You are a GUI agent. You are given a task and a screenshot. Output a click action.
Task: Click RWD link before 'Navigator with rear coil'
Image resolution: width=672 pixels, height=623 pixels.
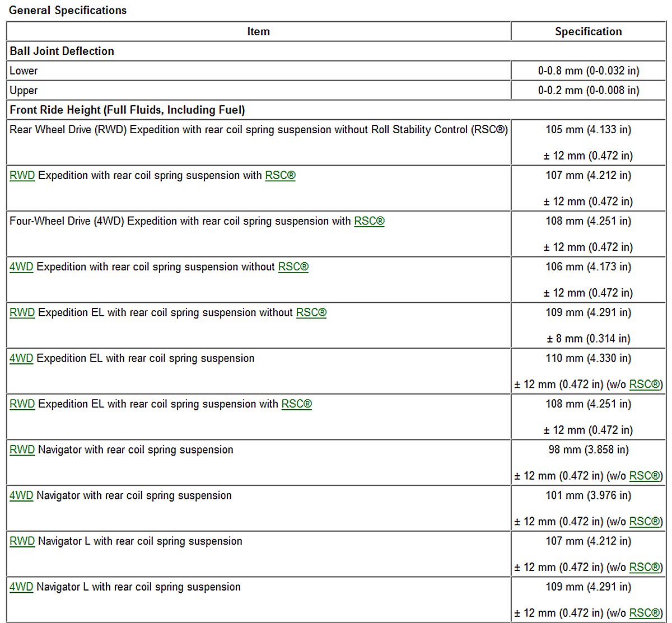click(22, 450)
